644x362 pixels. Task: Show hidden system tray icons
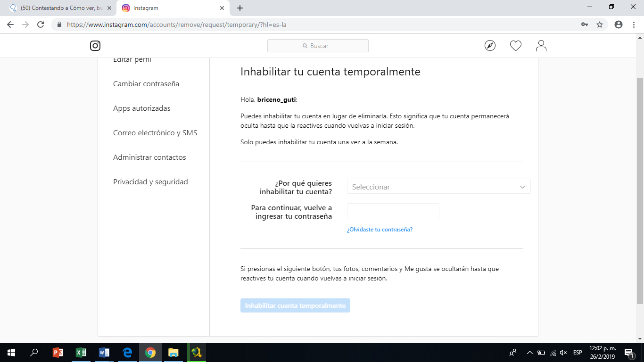pyautogui.click(x=530, y=353)
